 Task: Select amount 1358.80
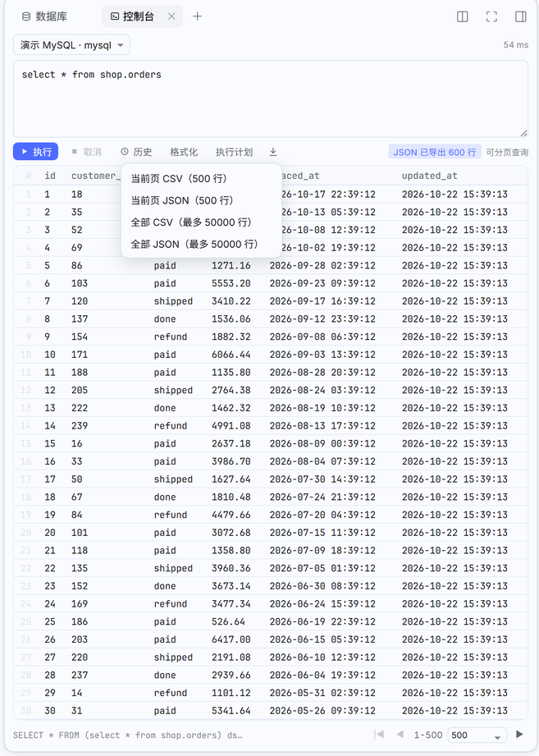[x=231, y=551]
